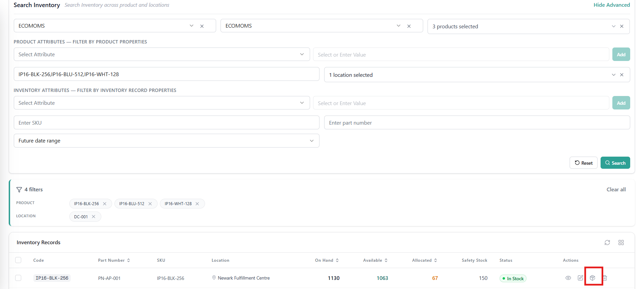Screen dimensions: 644x289
Task: Click safety stock value 150
Action: click(483, 278)
